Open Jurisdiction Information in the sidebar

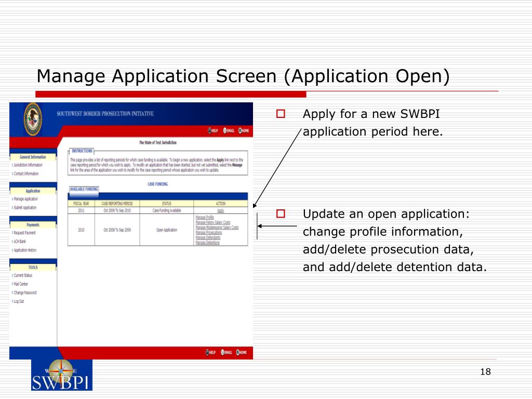pos(28,165)
